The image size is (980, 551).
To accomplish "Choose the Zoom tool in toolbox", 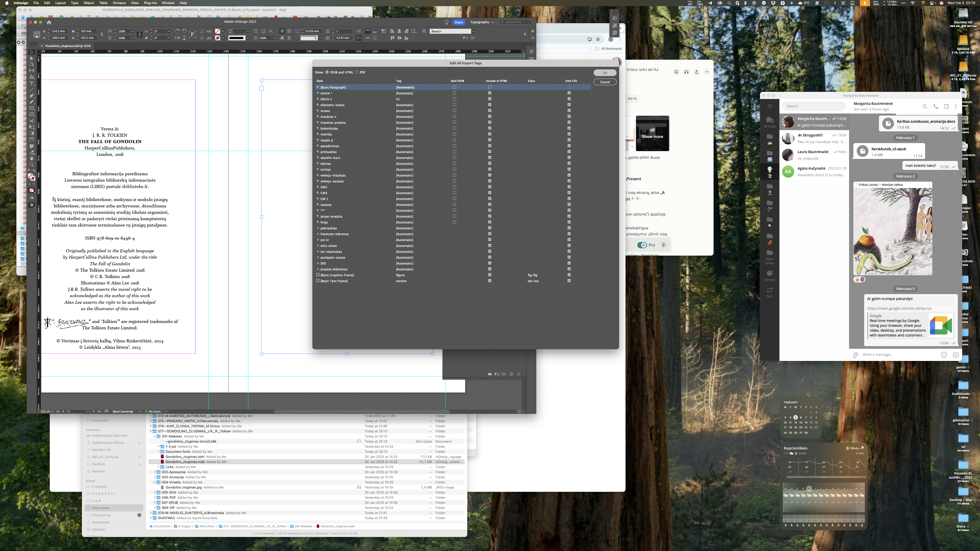I will point(32,165).
